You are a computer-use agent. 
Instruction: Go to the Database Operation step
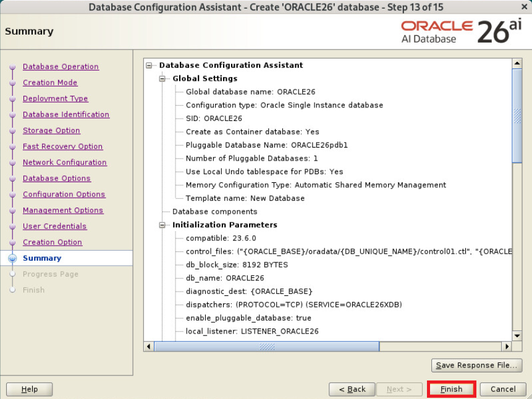coord(61,67)
